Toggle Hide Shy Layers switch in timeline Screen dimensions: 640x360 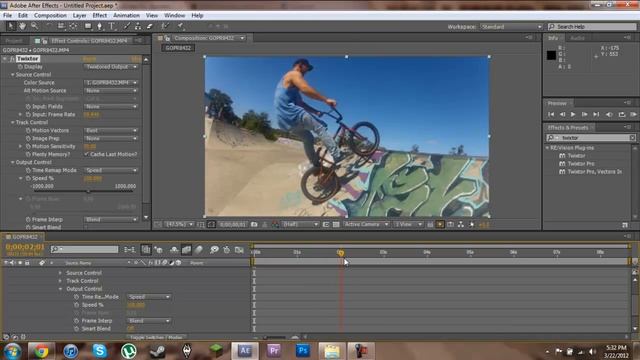click(x=174, y=249)
